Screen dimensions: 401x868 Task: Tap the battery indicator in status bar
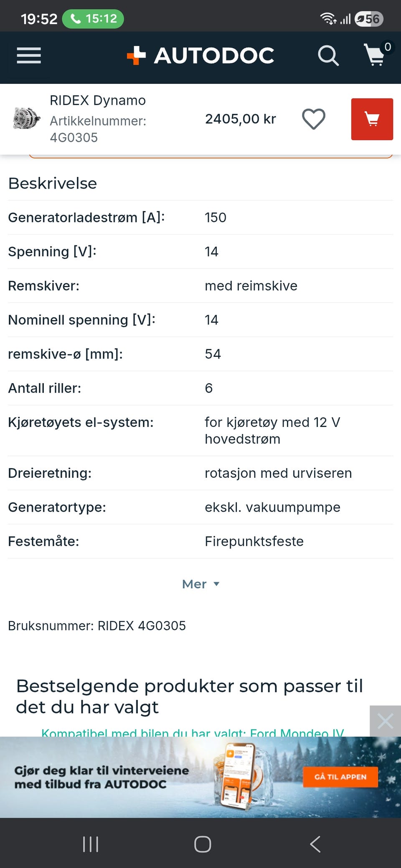pos(369,19)
